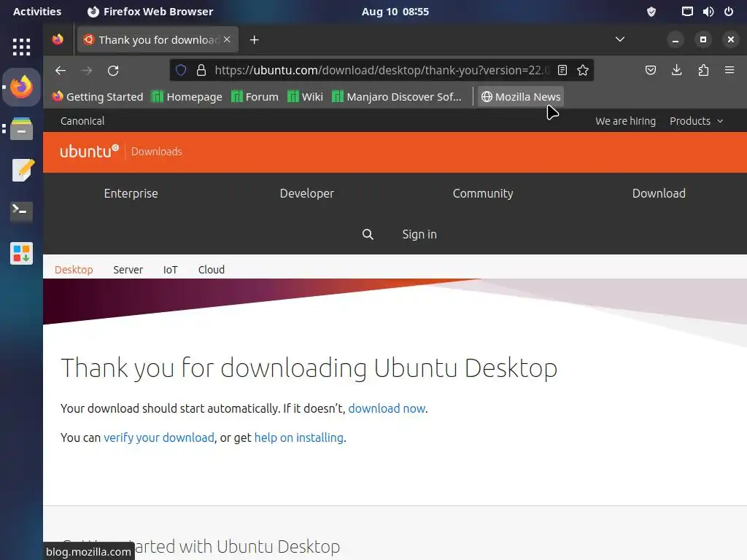
Task: Select the Cloud sub-tab
Action: pyautogui.click(x=212, y=270)
